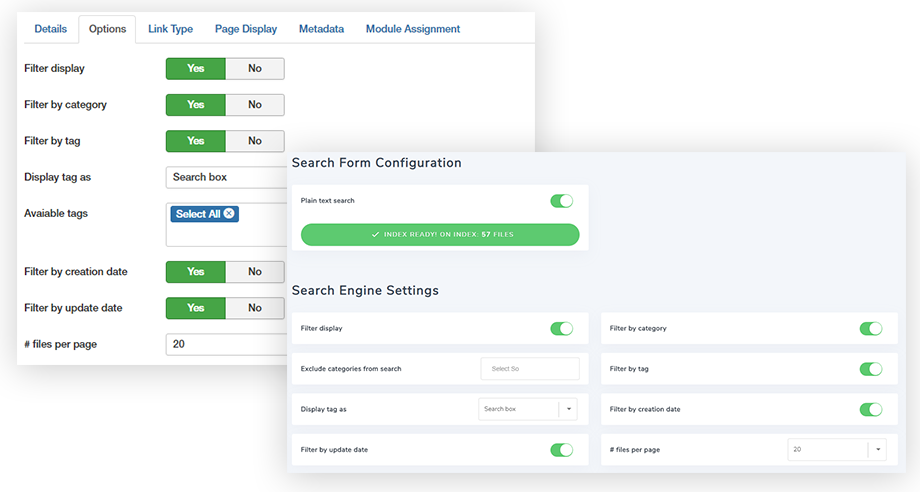This screenshot has width=920, height=492.
Task: Click Yes for Filter by tag
Action: pyautogui.click(x=196, y=141)
